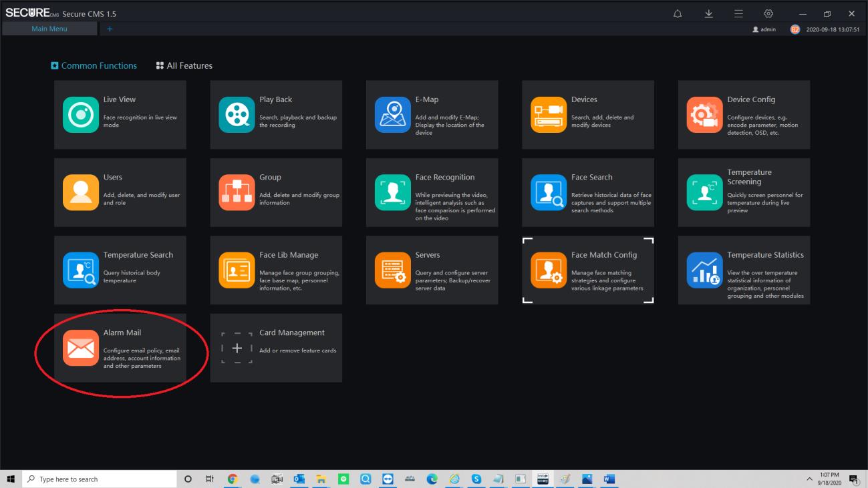Screen dimensions: 868x488
Task: Switch to the All Features view
Action: pyautogui.click(x=184, y=65)
